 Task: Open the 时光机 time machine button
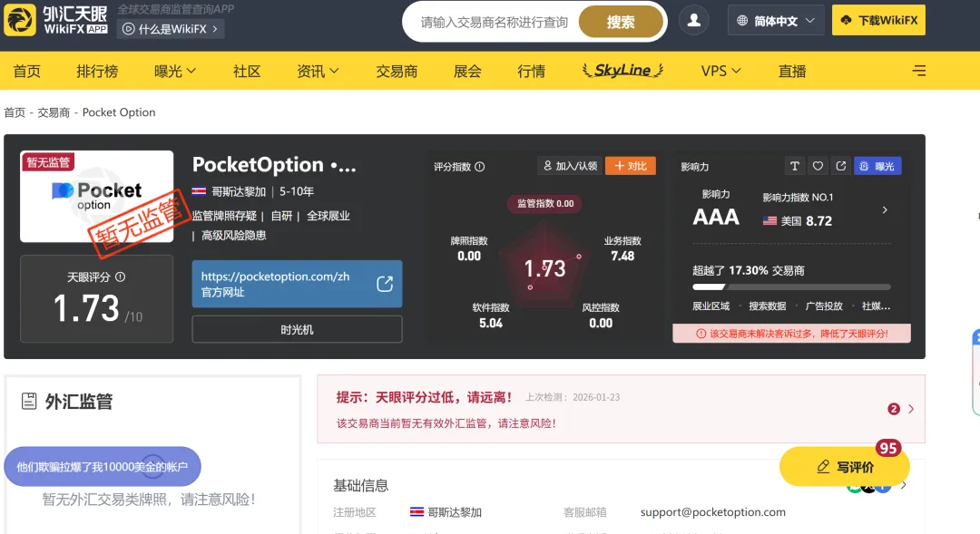pyautogui.click(x=297, y=329)
